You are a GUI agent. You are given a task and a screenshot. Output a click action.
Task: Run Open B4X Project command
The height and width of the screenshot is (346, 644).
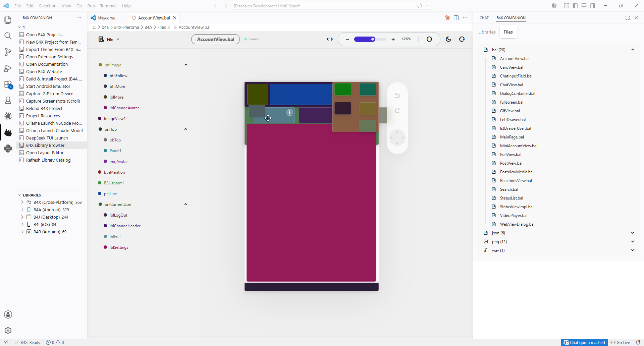tap(51, 35)
